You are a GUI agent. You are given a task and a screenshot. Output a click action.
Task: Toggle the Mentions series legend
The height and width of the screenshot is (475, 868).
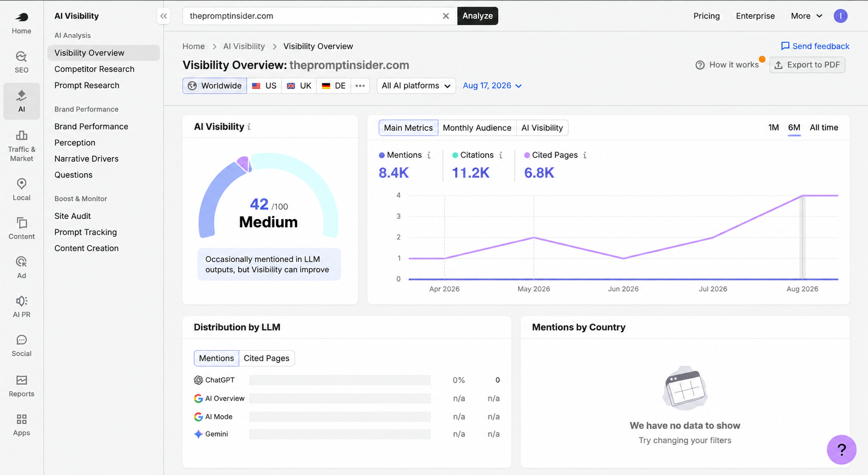[x=400, y=155]
